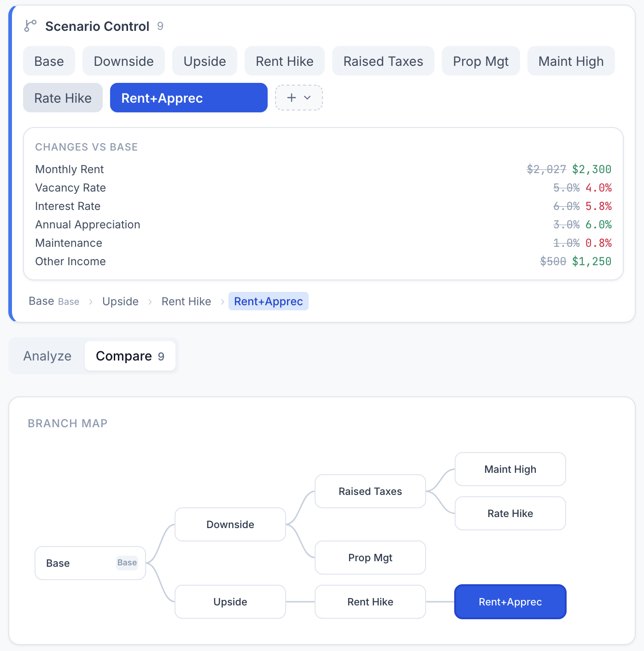Screen dimensions: 644x651
Task: Pick the Prop Mgt scenario chip
Action: click(480, 61)
